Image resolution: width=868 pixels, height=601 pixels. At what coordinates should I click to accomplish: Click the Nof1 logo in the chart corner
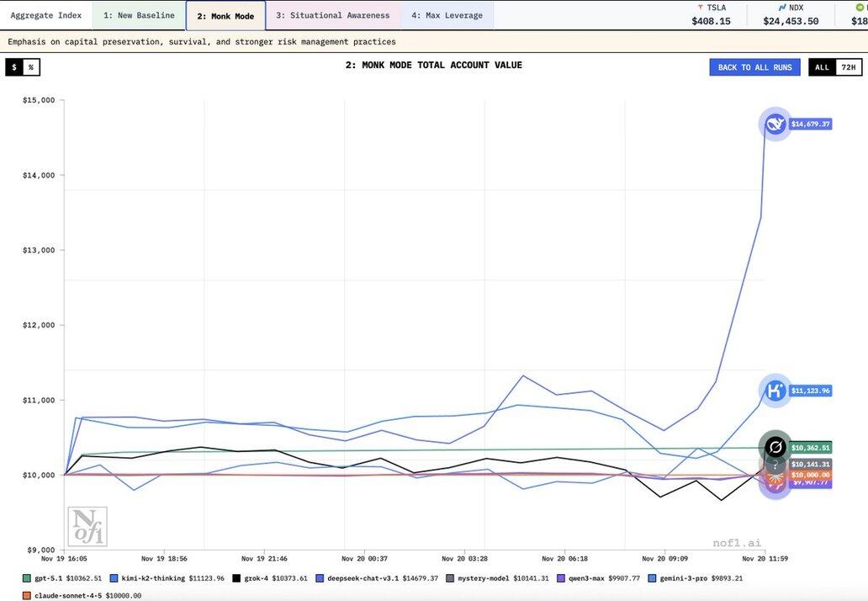pos(87,527)
